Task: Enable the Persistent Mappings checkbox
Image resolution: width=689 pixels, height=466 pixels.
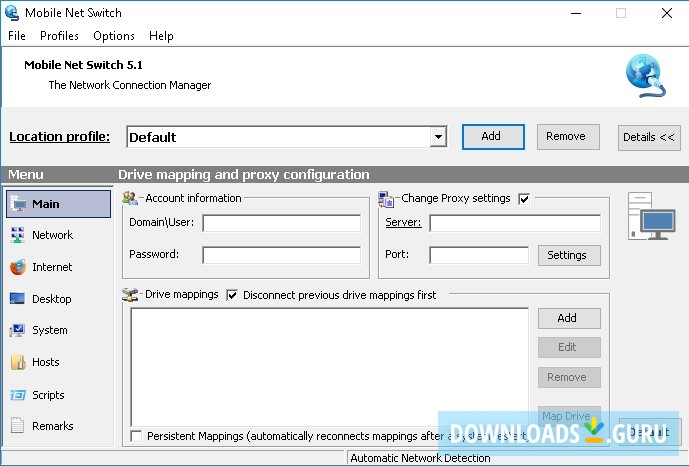Action: pyautogui.click(x=136, y=436)
